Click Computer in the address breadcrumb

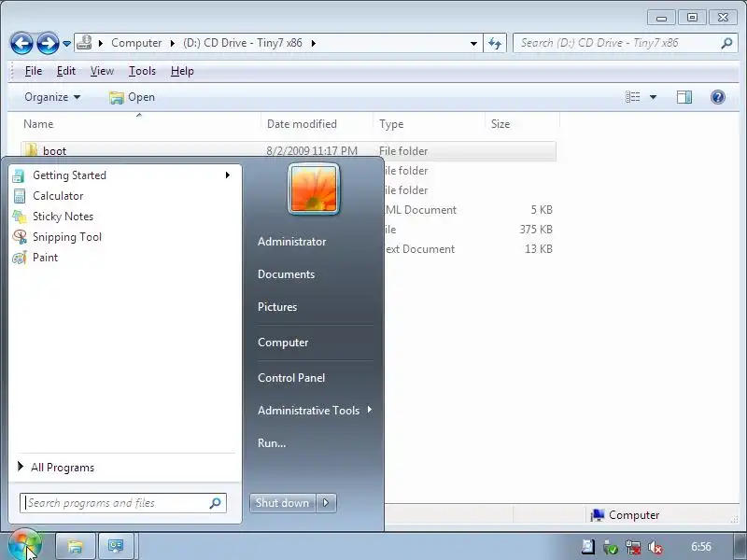(x=136, y=43)
